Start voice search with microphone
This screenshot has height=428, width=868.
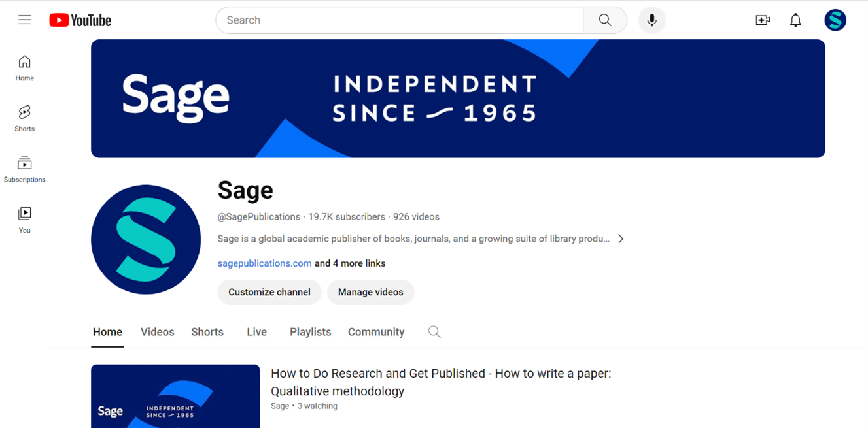point(651,20)
